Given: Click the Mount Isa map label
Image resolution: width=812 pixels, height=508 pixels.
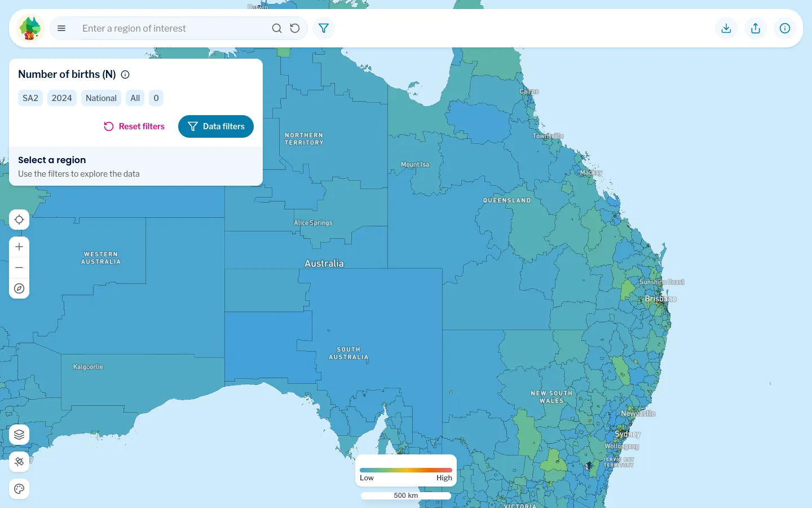Looking at the screenshot, I should tap(415, 165).
